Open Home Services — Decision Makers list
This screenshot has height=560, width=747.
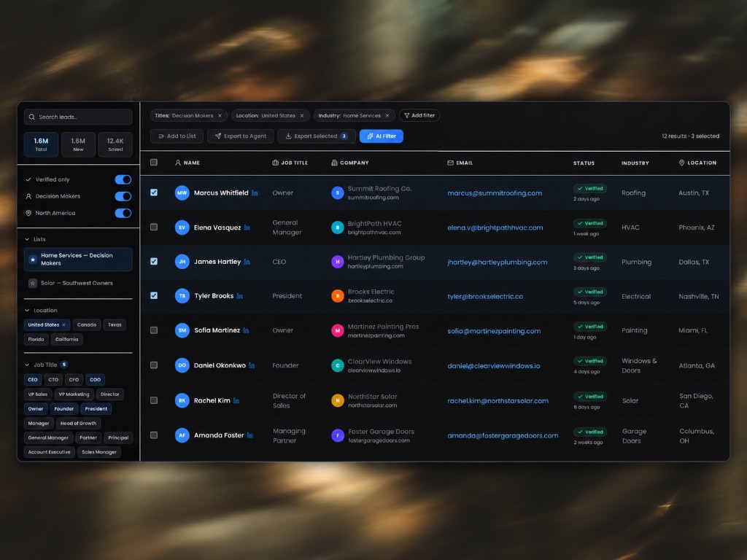tap(78, 260)
